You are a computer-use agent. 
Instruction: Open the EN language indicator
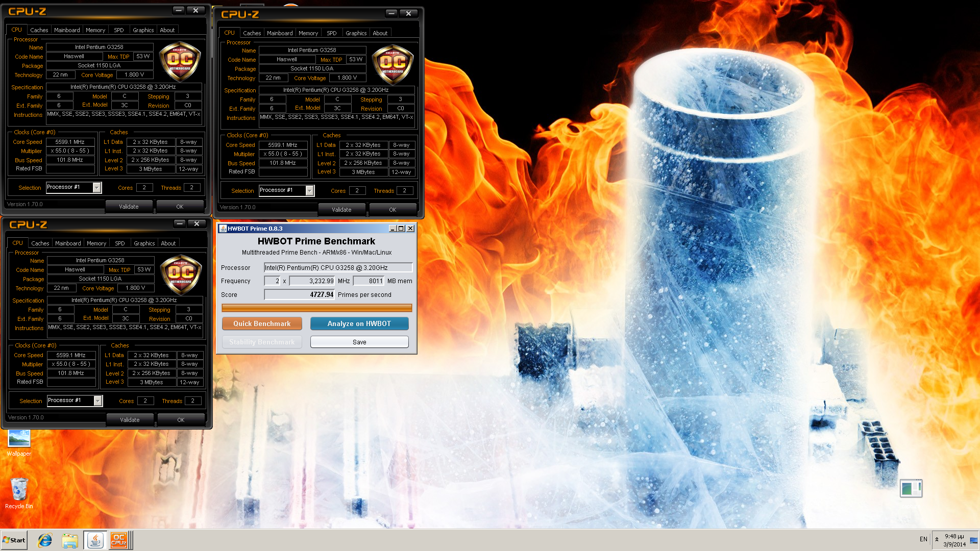[x=923, y=539]
